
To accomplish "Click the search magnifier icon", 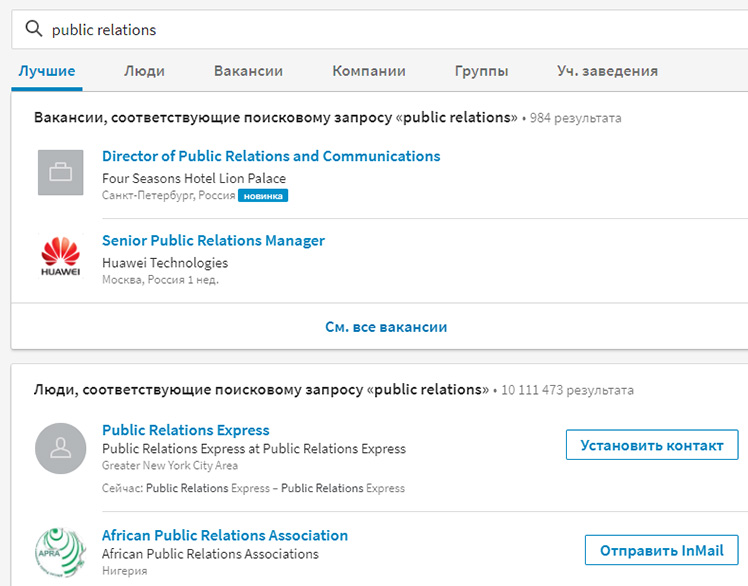I will pos(34,29).
